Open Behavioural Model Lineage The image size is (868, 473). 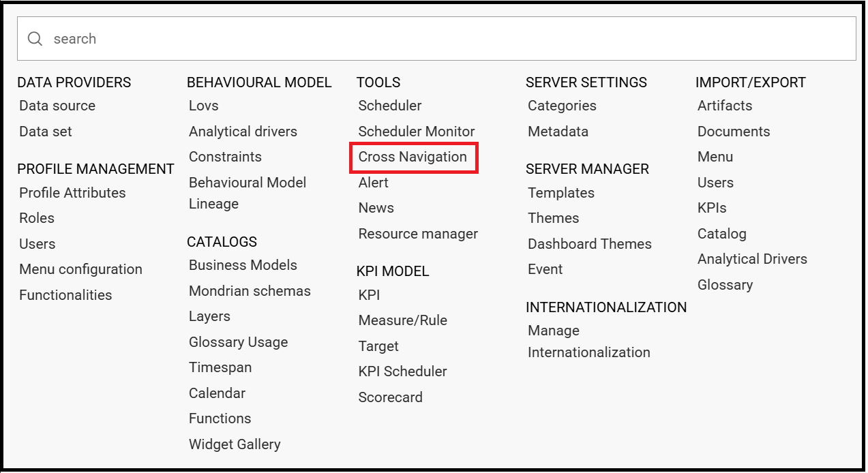(x=248, y=193)
